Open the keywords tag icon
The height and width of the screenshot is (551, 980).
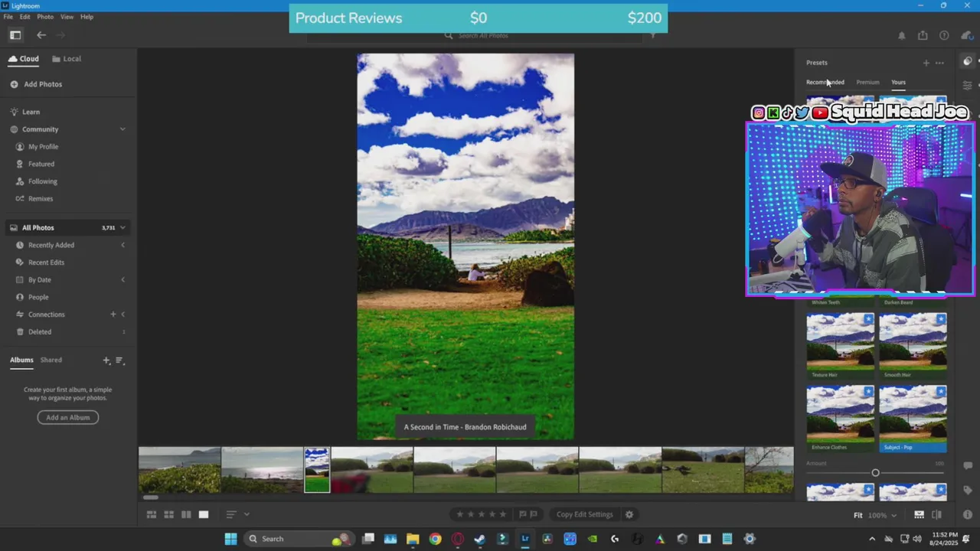[x=968, y=490]
